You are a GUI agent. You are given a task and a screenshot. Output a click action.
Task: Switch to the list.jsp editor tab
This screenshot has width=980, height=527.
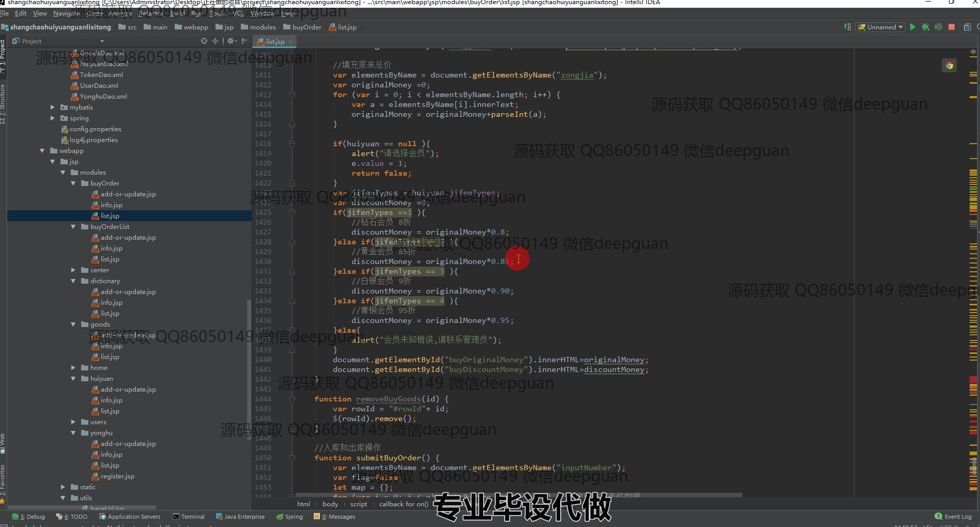click(x=275, y=41)
